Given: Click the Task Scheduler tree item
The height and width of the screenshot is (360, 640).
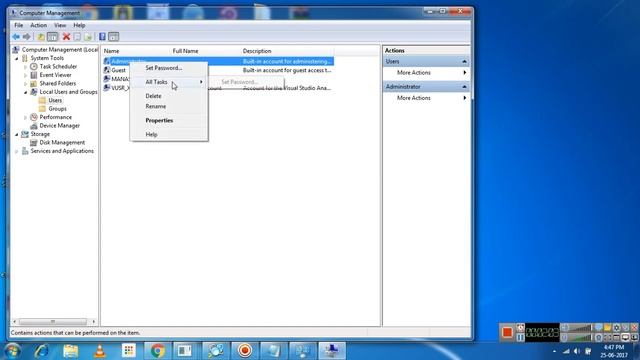Looking at the screenshot, I should [58, 67].
